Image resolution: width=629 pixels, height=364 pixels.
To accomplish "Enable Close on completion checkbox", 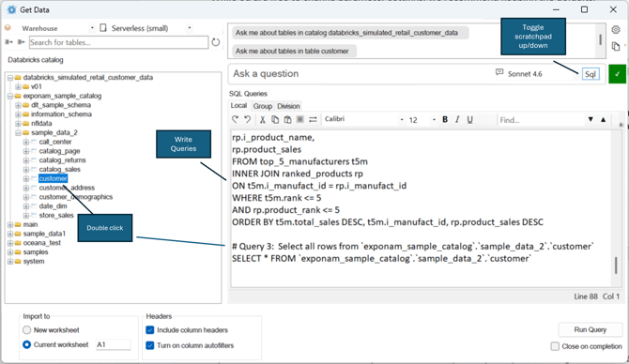I will coord(555,346).
